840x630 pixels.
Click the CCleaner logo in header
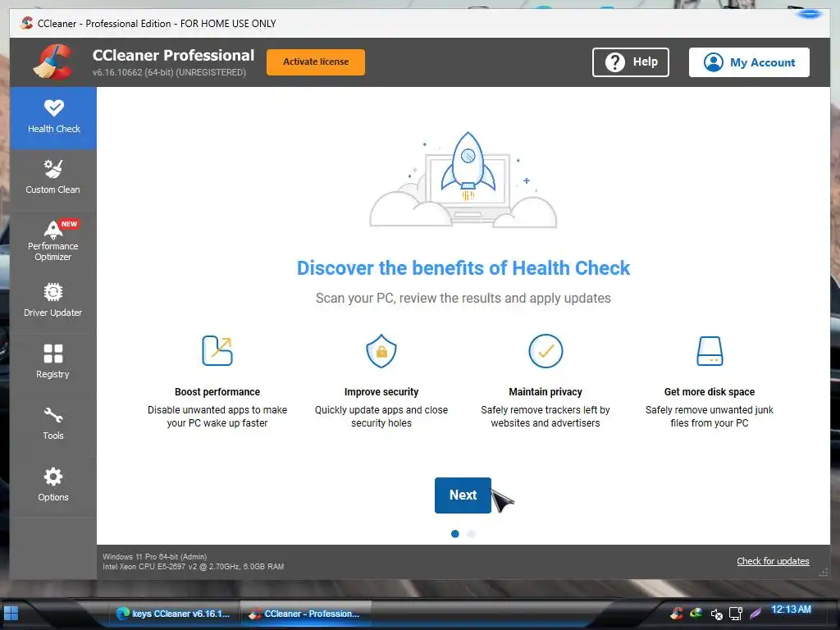[x=53, y=62]
